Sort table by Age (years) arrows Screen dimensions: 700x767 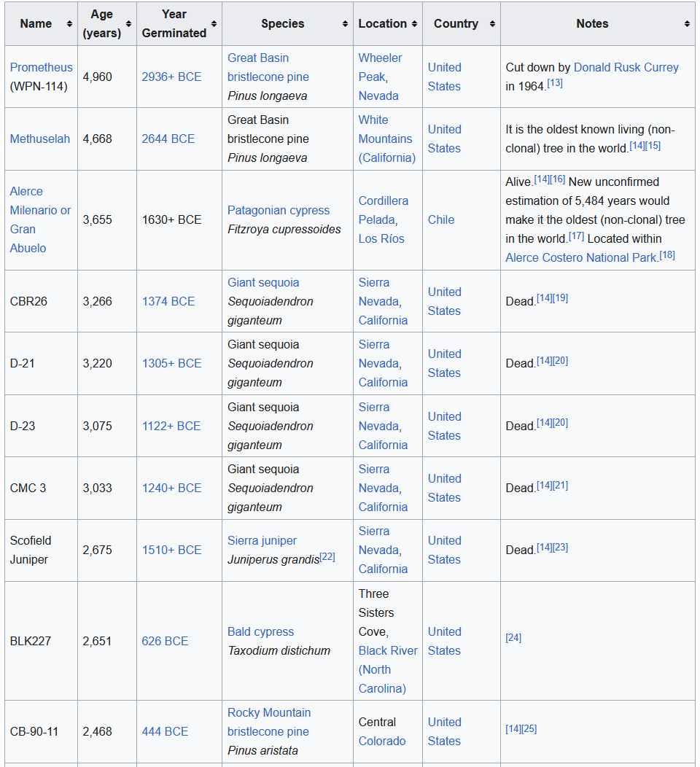[128, 24]
